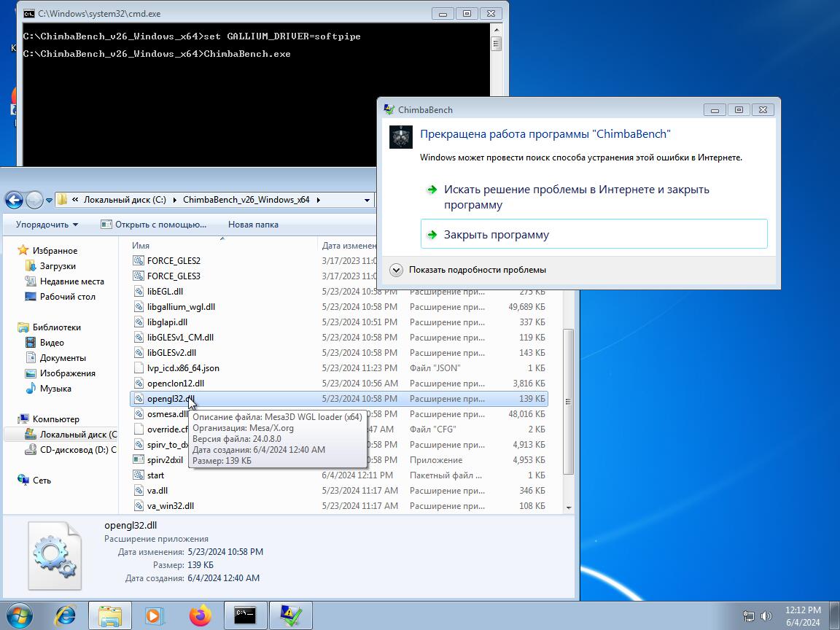The image size is (840, 630).
Task: Select the FORCE_GLES3 file icon
Action: click(x=139, y=276)
